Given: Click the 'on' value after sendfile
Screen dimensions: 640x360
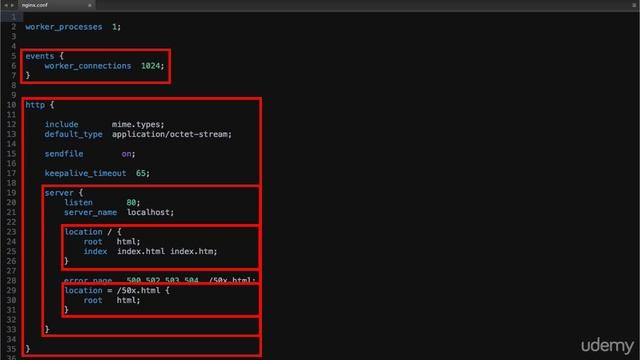Looking at the screenshot, I should tap(126, 154).
